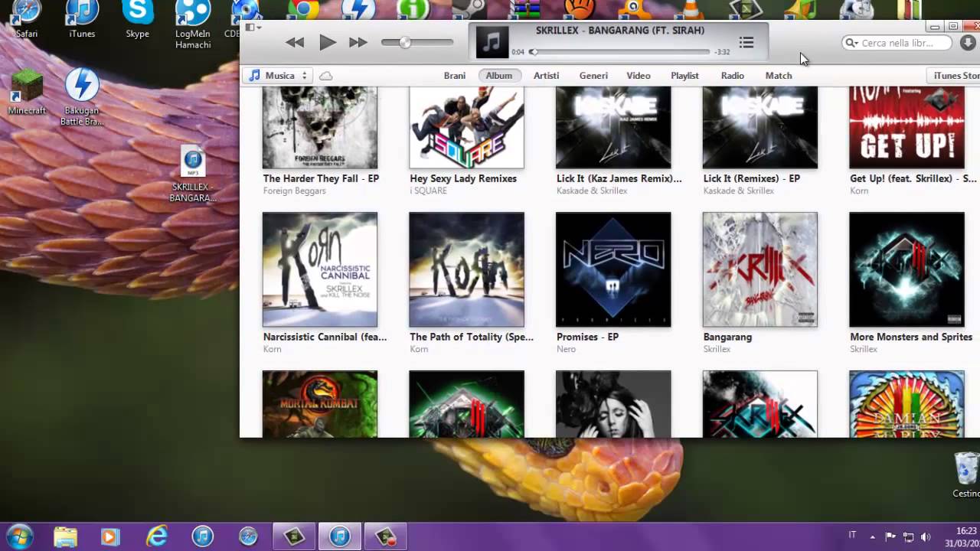
Task: Open the Musica library dropdown
Action: coord(279,76)
